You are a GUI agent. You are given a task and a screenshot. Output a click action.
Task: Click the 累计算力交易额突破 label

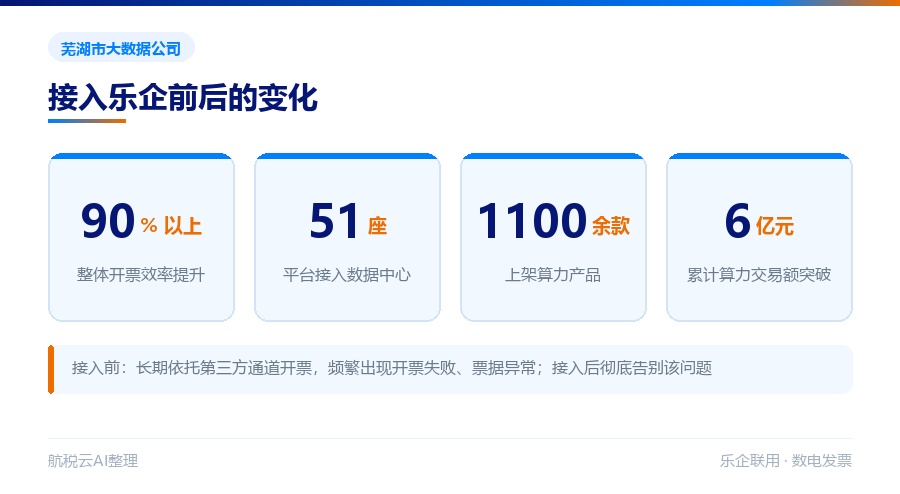759,275
